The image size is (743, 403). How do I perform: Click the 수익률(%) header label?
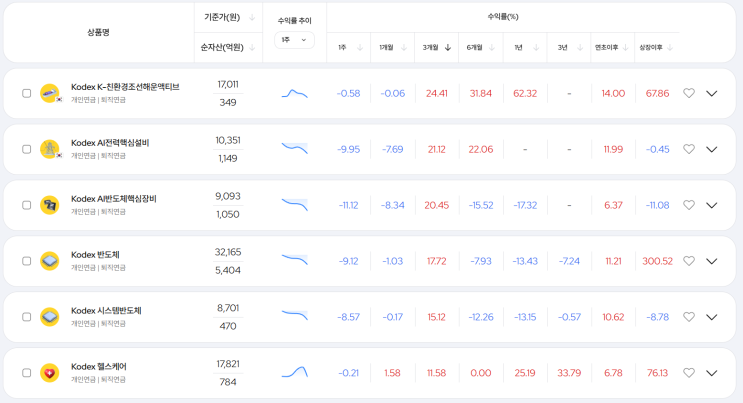503,17
